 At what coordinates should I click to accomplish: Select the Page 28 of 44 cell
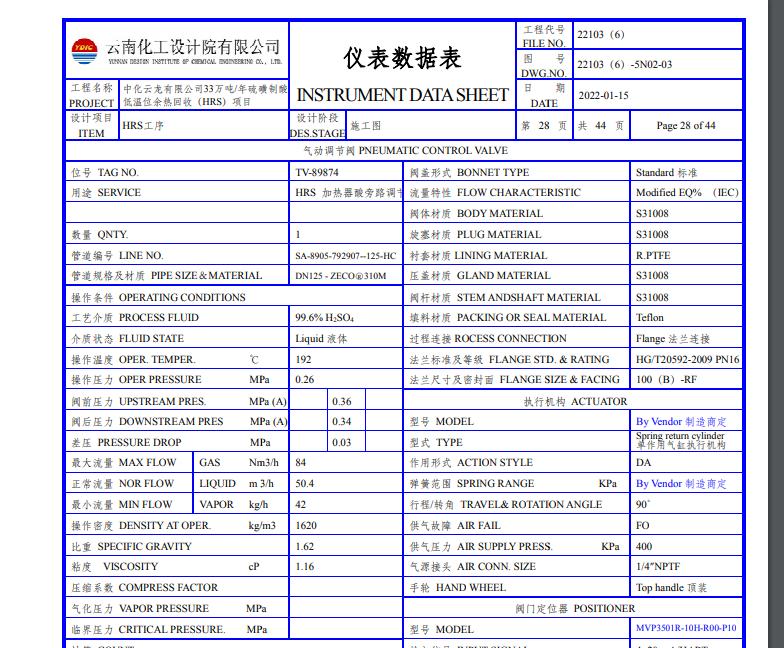[x=685, y=126]
